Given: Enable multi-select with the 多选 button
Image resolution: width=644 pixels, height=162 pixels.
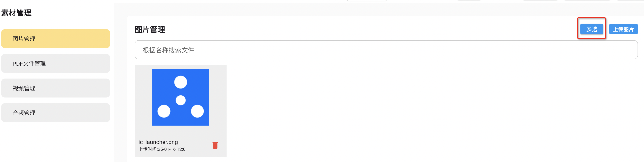Looking at the screenshot, I should click(591, 29).
